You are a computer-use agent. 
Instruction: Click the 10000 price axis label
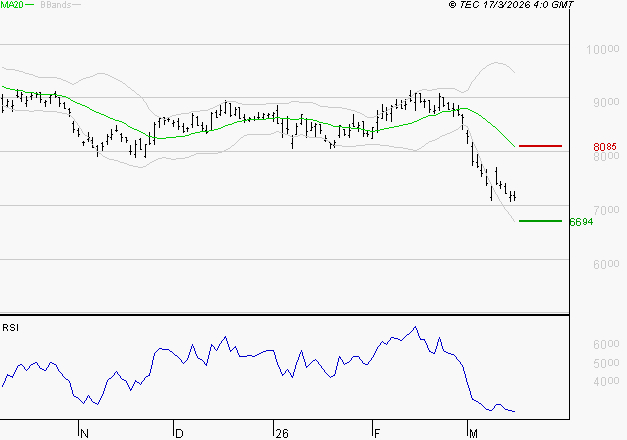pyautogui.click(x=603, y=50)
